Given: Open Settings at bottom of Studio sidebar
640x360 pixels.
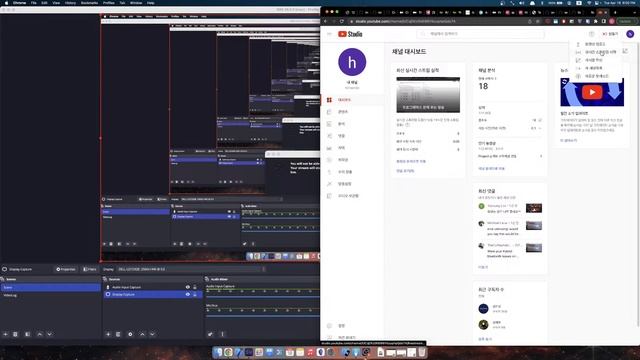Looking at the screenshot, I should tap(352, 326).
